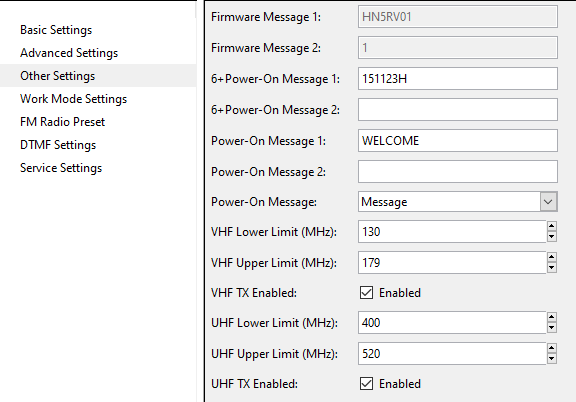Decrease the UHF Lower Limit value
The width and height of the screenshot is (576, 402).
click(x=551, y=327)
